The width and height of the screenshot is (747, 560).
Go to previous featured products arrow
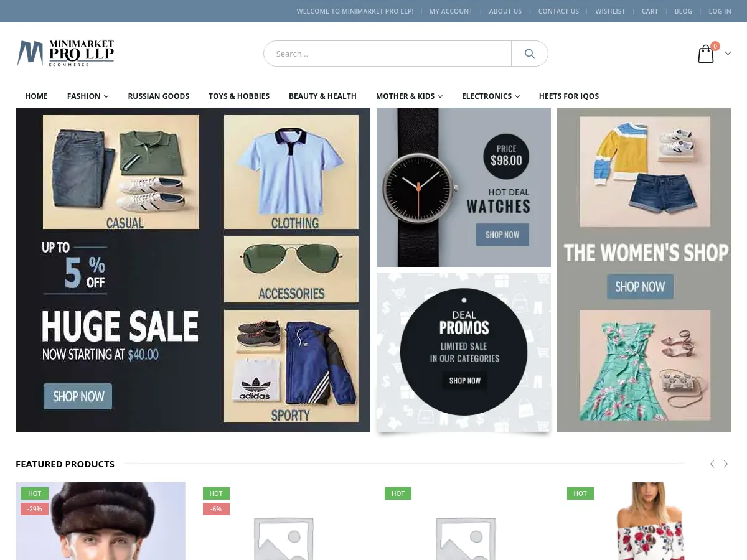pos(712,464)
